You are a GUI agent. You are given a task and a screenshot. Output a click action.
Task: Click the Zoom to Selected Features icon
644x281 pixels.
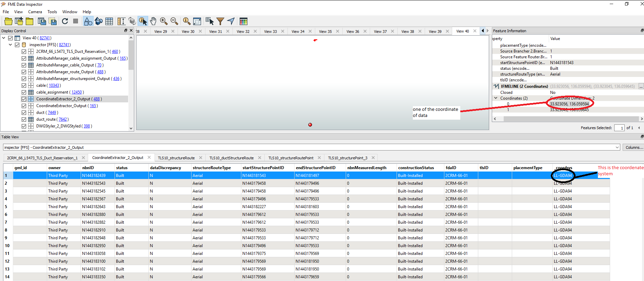[x=186, y=21]
